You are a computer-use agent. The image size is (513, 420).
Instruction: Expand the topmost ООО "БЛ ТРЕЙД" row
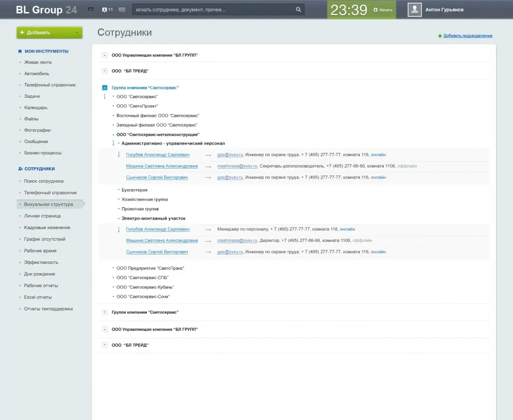point(104,71)
